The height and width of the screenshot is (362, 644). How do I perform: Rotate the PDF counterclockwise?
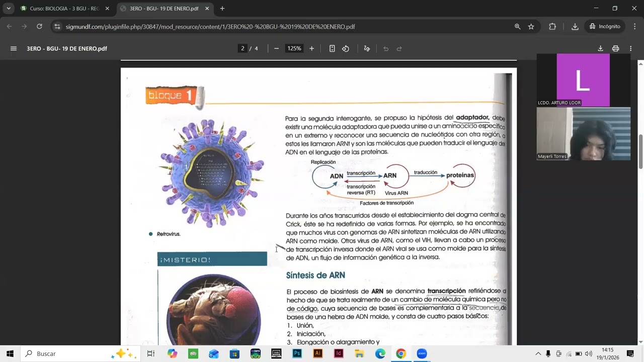[346, 49]
